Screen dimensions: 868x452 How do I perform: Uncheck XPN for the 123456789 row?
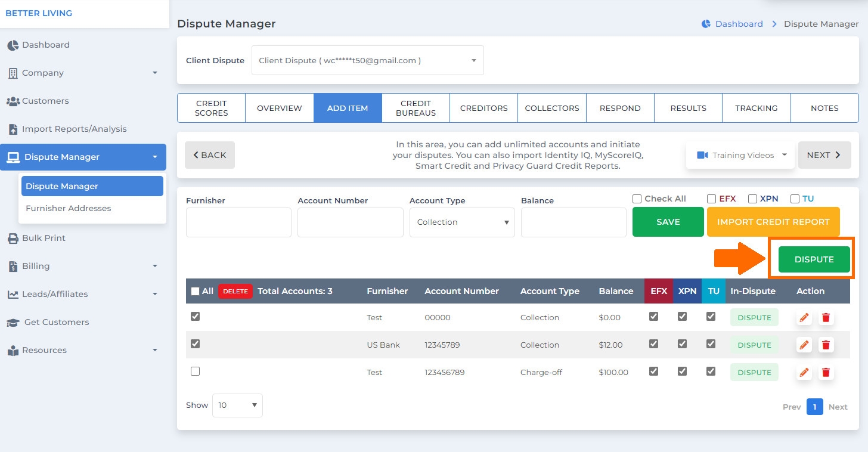coord(682,371)
